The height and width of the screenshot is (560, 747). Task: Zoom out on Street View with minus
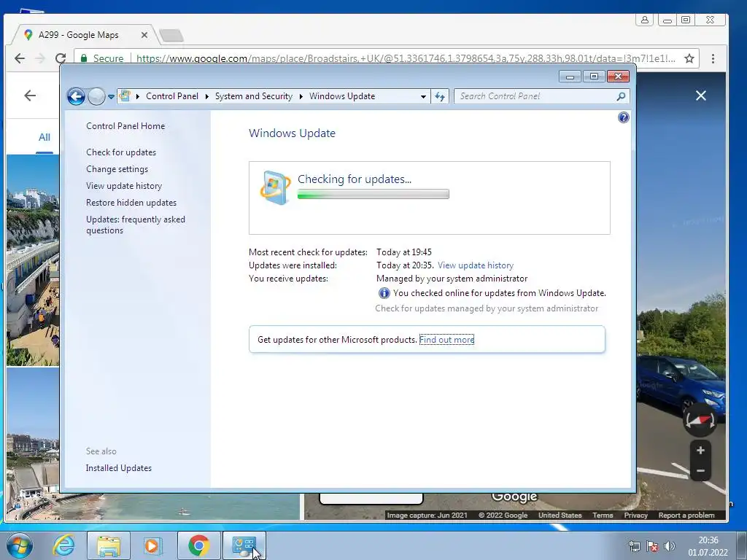click(x=700, y=470)
